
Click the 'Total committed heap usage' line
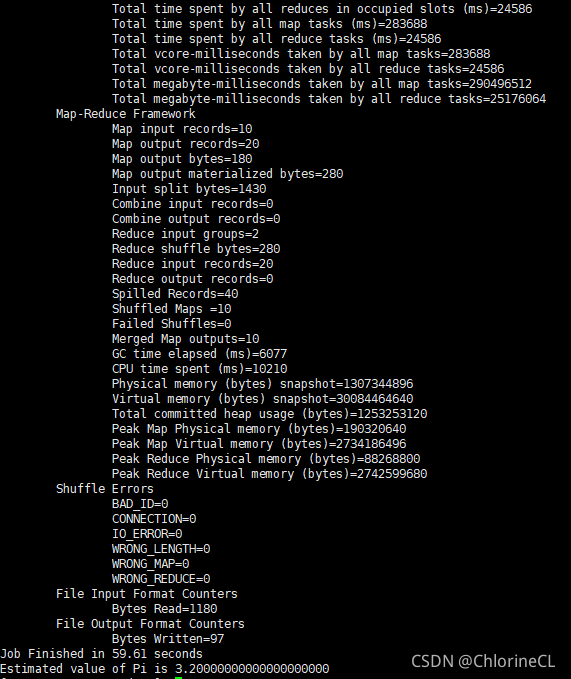coord(269,414)
